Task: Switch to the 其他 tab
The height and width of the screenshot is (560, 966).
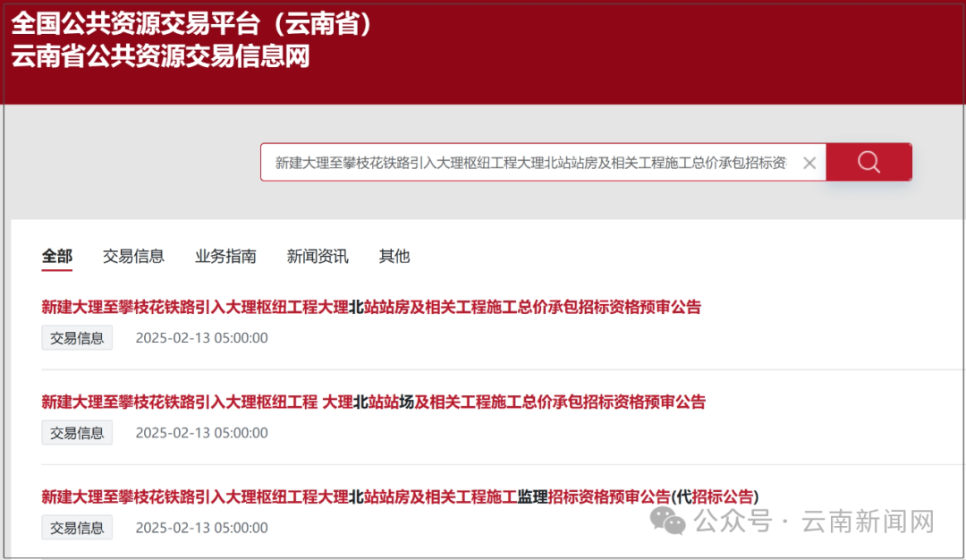Action: [394, 256]
